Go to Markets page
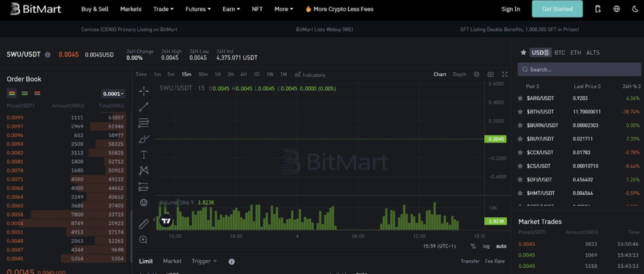This screenshot has width=644, height=274. (x=131, y=9)
